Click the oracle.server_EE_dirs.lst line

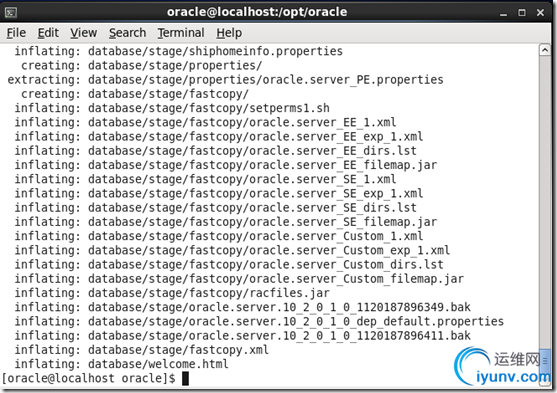[215, 151]
